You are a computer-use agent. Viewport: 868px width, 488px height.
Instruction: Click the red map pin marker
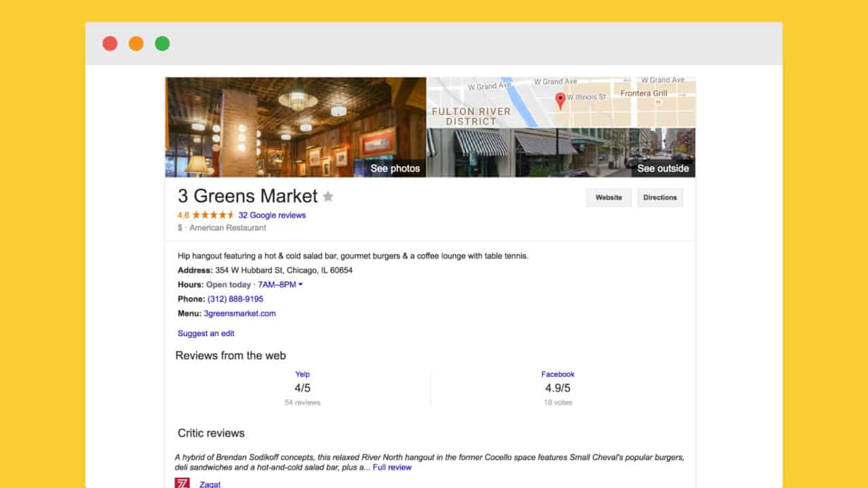coord(560,101)
